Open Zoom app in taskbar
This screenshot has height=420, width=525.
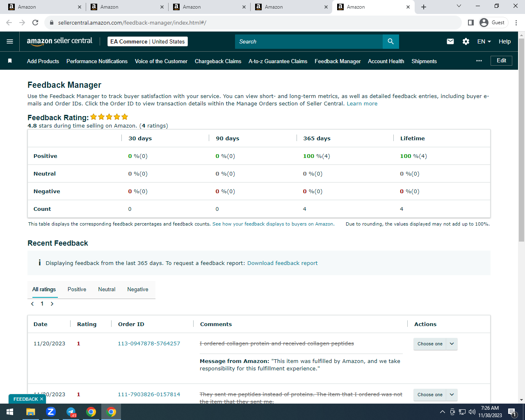click(x=51, y=412)
